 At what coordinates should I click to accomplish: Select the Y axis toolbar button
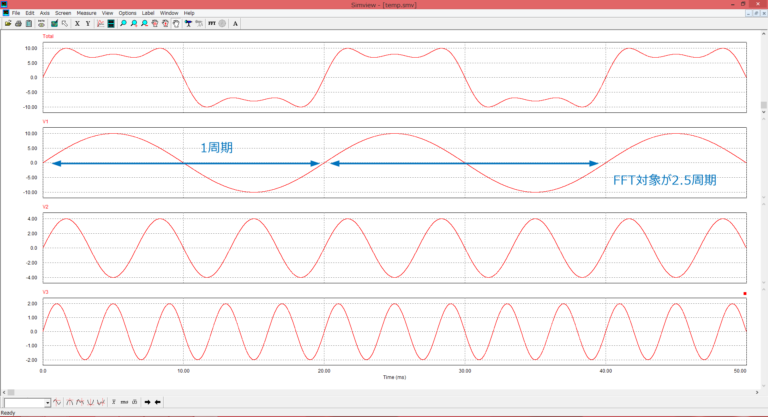pyautogui.click(x=88, y=23)
